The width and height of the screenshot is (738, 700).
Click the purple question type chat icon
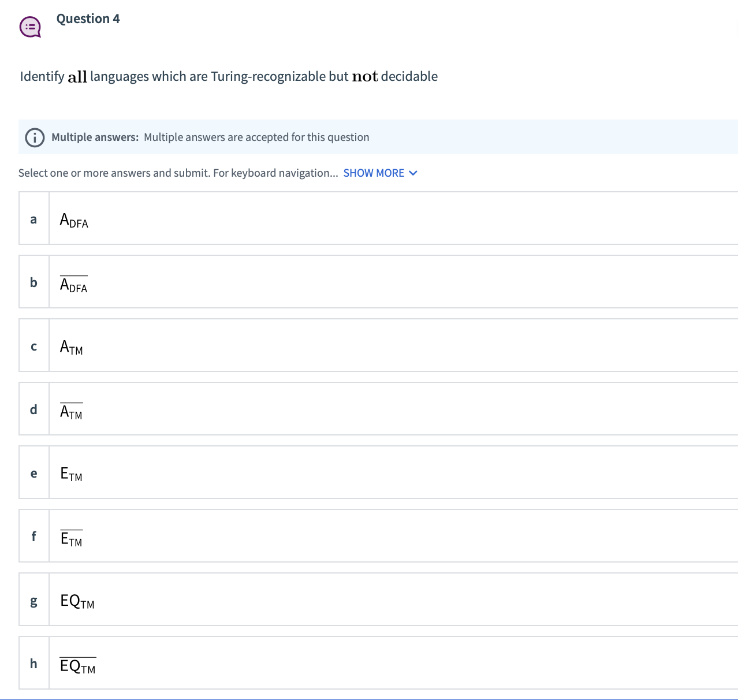click(30, 27)
